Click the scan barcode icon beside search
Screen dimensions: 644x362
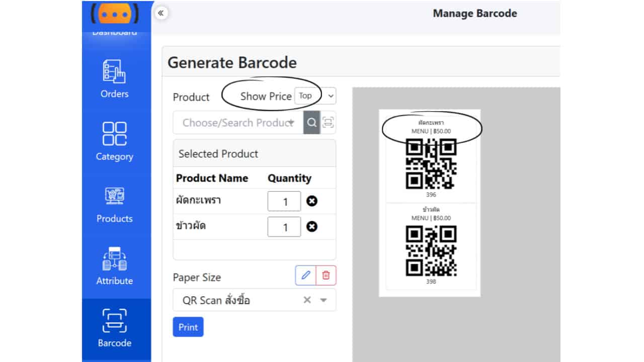[328, 123]
